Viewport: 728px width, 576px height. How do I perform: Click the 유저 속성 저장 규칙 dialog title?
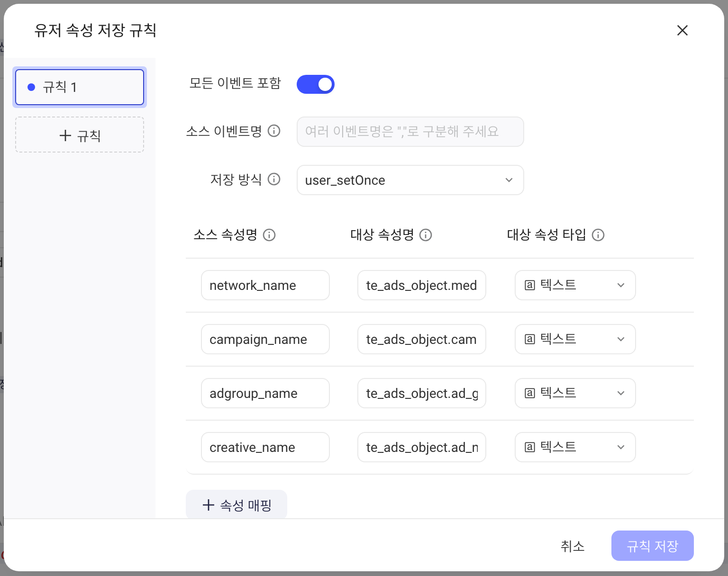(x=95, y=30)
